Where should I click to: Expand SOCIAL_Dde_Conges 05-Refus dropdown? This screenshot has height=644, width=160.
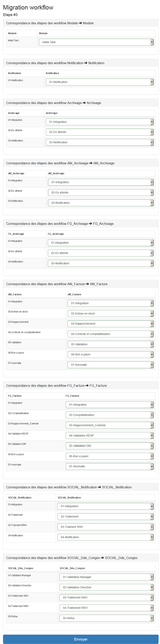click(x=107, y=618)
